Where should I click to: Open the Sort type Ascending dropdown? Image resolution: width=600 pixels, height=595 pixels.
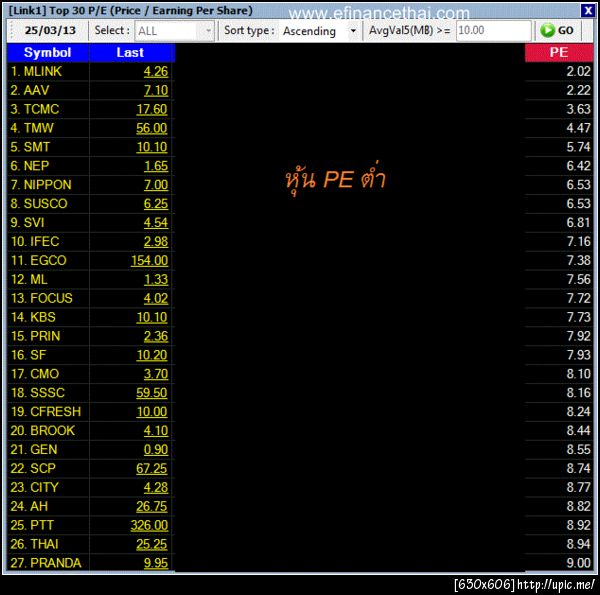point(320,31)
